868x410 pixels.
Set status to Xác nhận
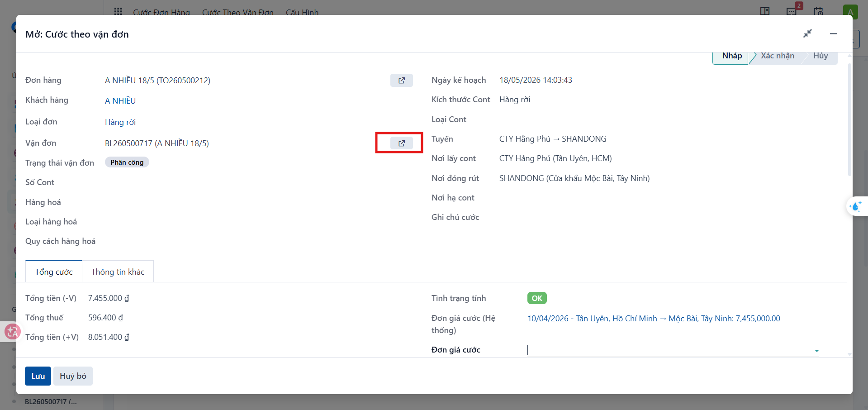point(777,56)
